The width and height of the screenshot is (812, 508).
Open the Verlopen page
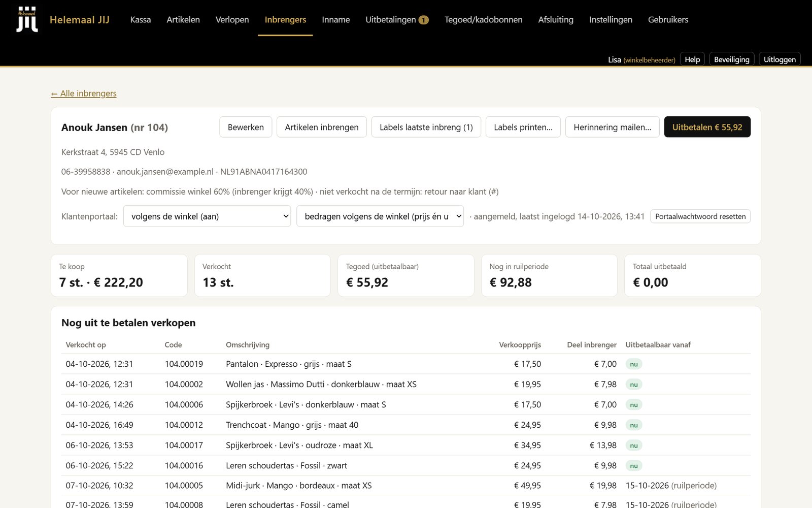tap(232, 20)
